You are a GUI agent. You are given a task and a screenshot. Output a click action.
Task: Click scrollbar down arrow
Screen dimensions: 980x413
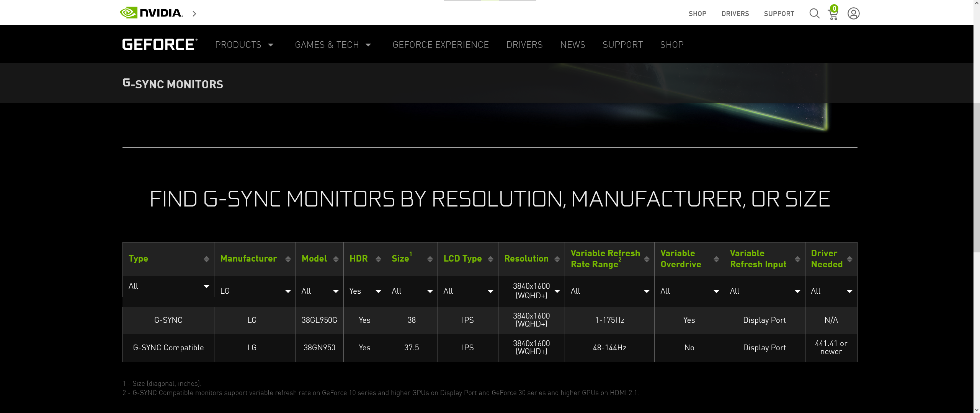tap(977, 410)
